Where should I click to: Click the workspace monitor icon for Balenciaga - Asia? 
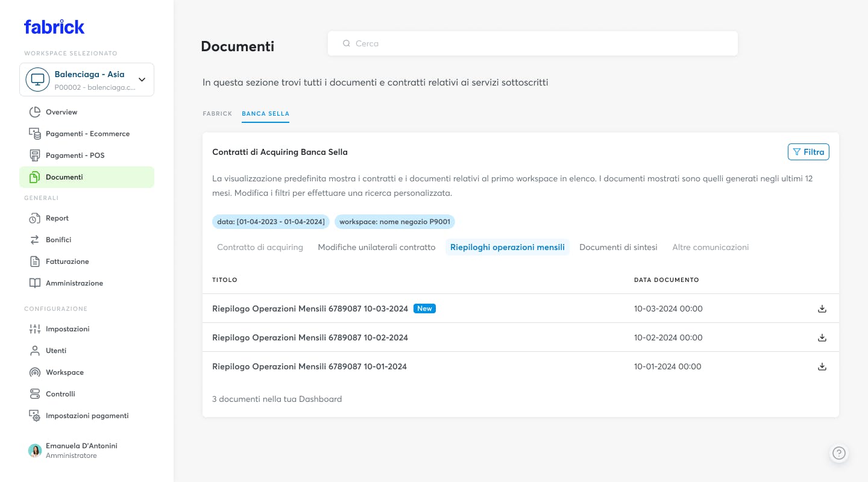pos(37,80)
